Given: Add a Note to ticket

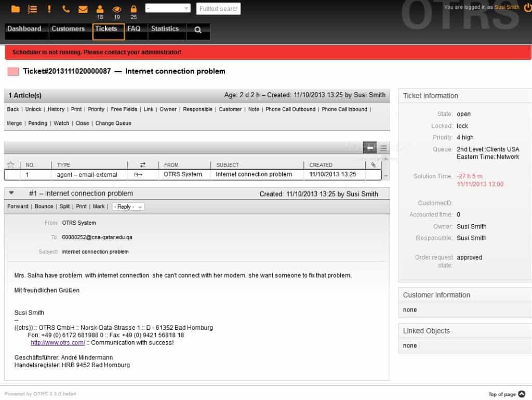Looking at the screenshot, I should [x=254, y=109].
